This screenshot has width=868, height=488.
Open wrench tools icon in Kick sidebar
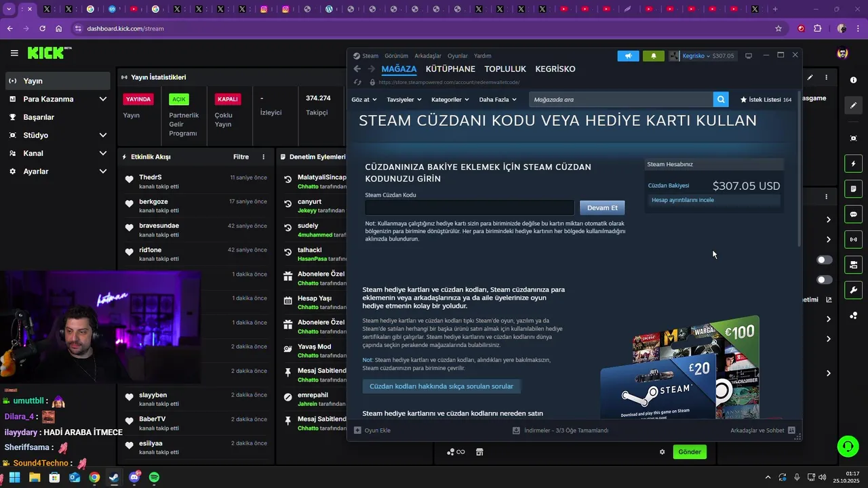[x=853, y=290]
